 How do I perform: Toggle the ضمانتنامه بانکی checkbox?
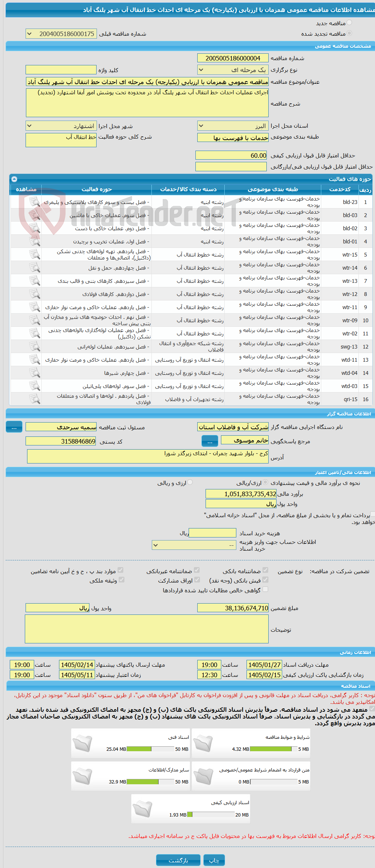pyautogui.click(x=265, y=570)
